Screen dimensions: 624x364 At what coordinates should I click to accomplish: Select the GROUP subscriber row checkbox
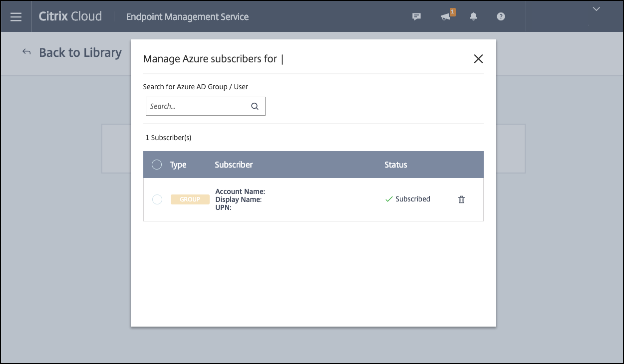(157, 199)
